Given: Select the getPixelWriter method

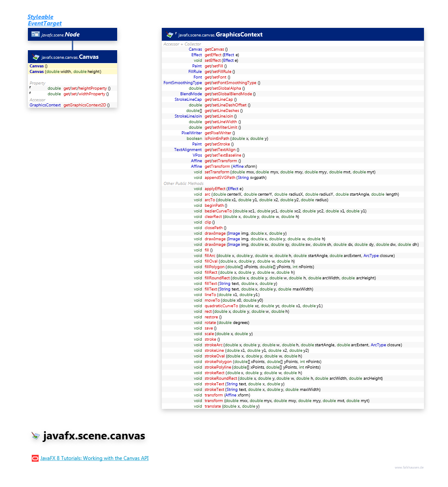Looking at the screenshot, I should tap(218, 133).
